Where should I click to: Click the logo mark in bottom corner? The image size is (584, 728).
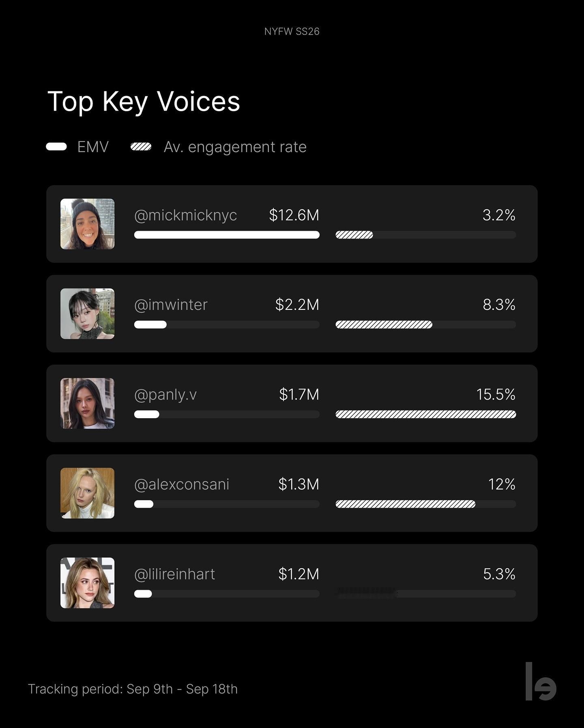[x=541, y=681]
